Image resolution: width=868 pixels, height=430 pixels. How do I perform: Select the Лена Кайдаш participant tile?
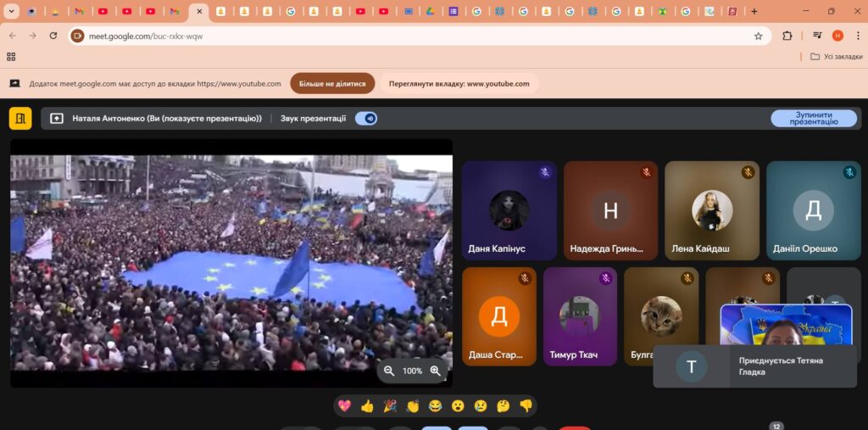click(x=712, y=210)
